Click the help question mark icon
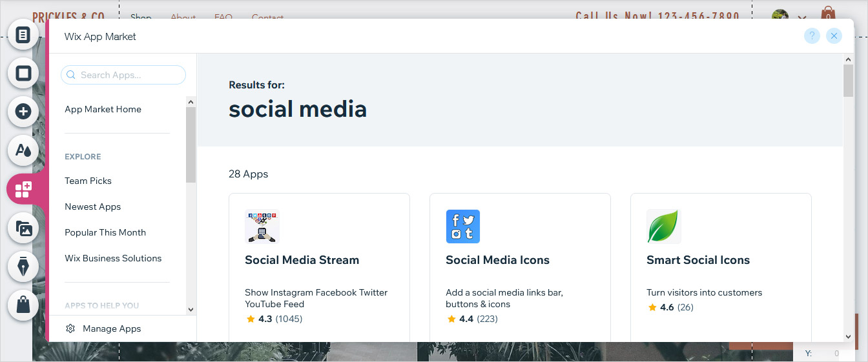Screen dimensions: 868x362 pyautogui.click(x=812, y=36)
